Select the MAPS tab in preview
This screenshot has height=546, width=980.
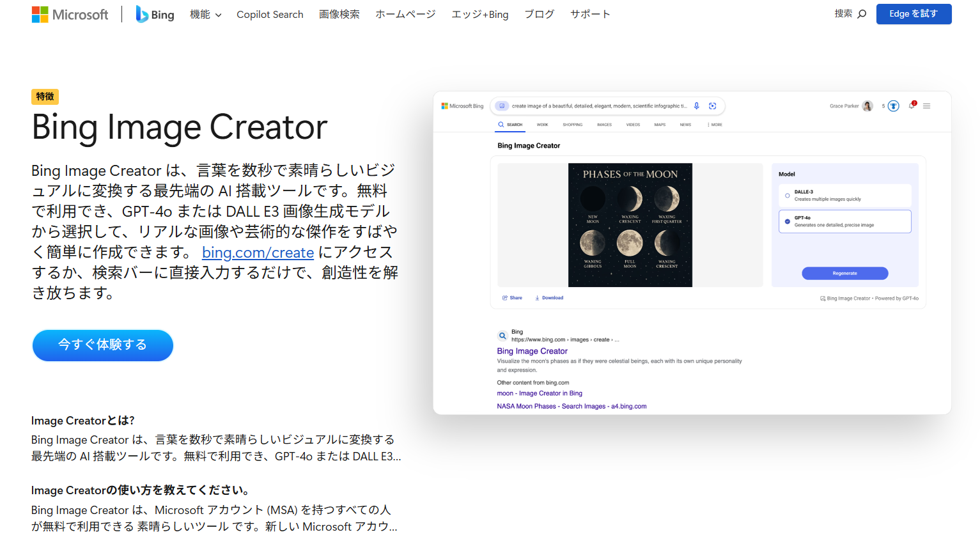[660, 125]
